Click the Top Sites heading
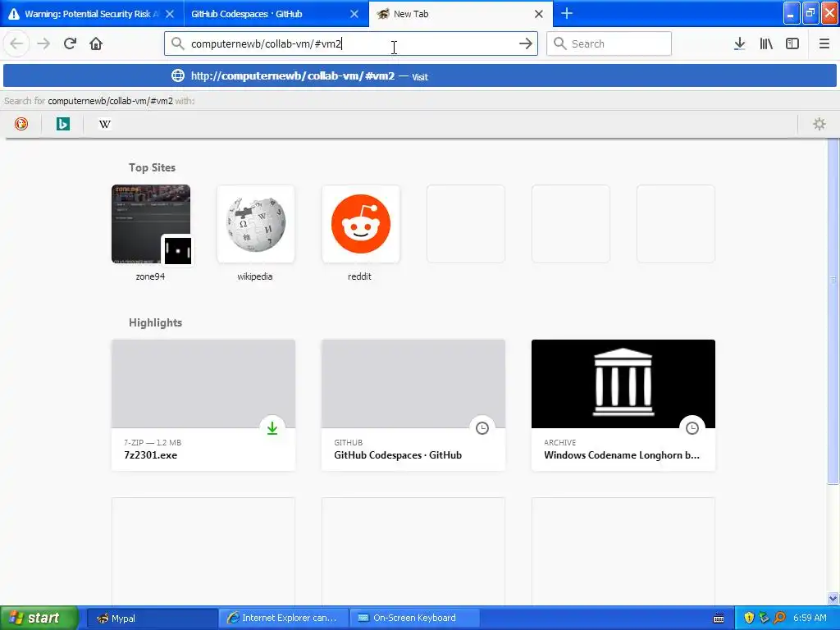Image resolution: width=840 pixels, height=630 pixels. coord(152,167)
